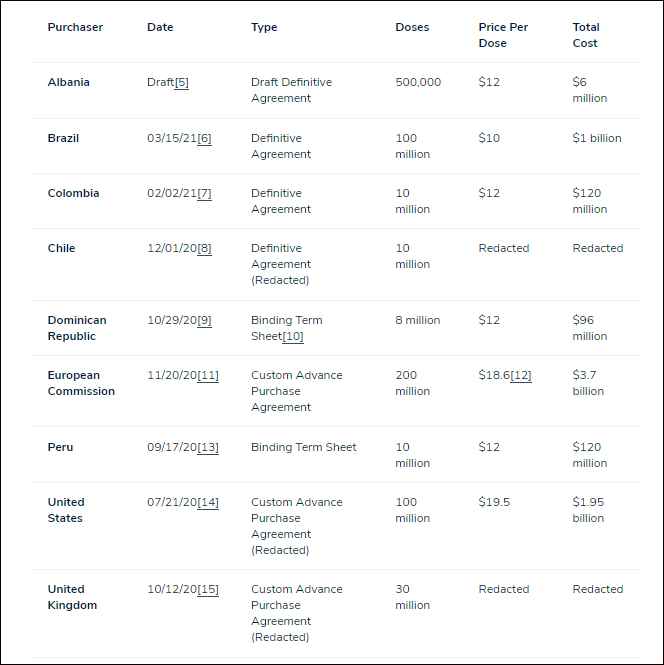Screen dimensions: 664x665
Task: Click the Albania purchaser cell
Action: pyautogui.click(x=69, y=83)
